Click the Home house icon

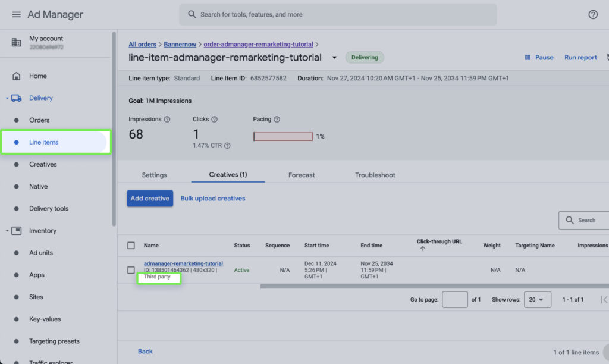16,76
